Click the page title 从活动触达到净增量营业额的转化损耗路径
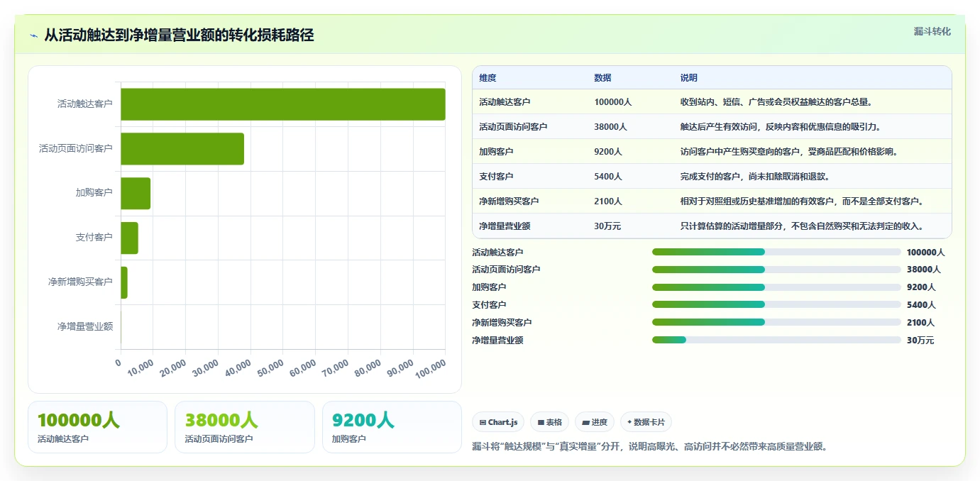This screenshot has width=980, height=481. [x=179, y=35]
